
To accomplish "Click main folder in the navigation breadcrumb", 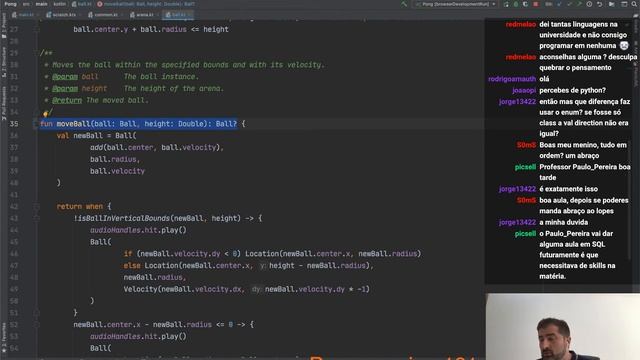I will 42,4.
